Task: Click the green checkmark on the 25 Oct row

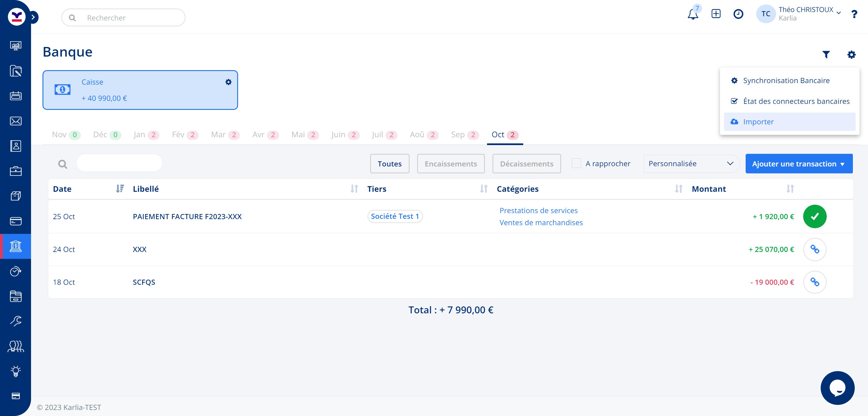Action: click(x=814, y=216)
